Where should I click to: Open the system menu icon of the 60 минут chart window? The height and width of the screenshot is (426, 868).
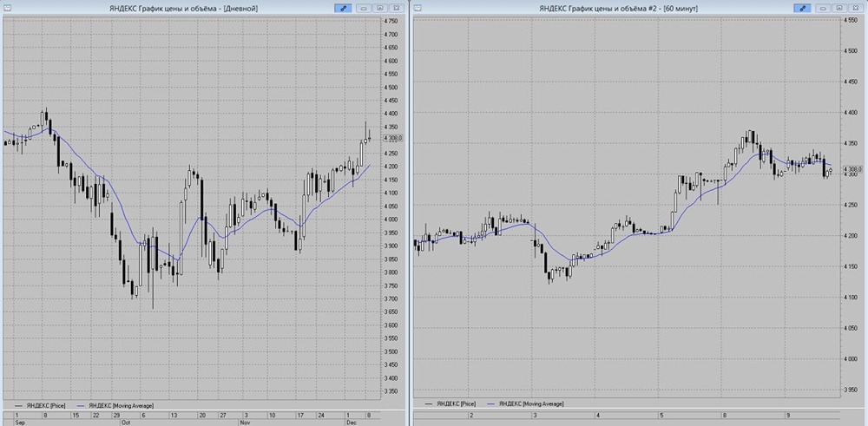[x=418, y=8]
